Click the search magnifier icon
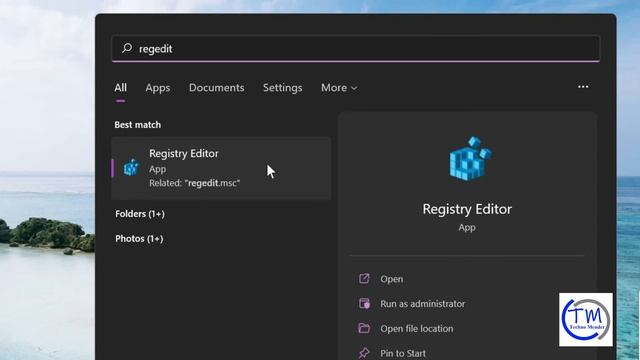The image size is (640, 360). [127, 48]
